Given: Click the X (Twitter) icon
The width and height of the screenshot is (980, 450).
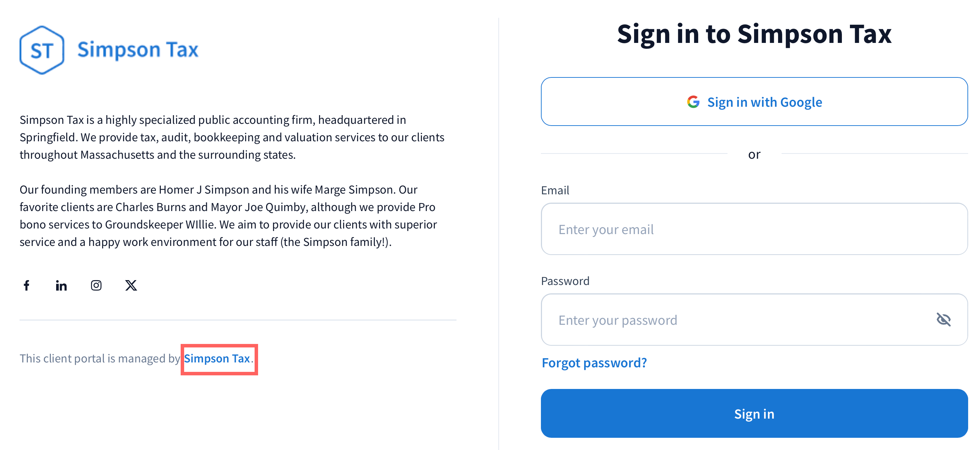Looking at the screenshot, I should (x=131, y=285).
